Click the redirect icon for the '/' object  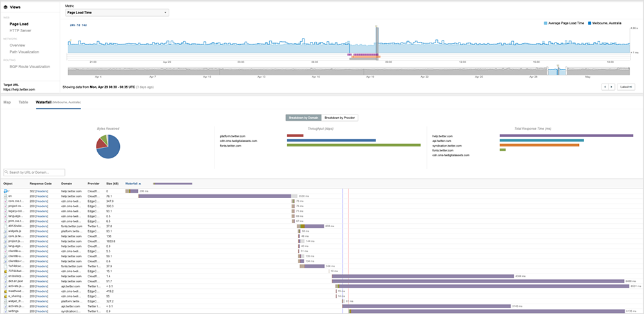(x=5, y=191)
